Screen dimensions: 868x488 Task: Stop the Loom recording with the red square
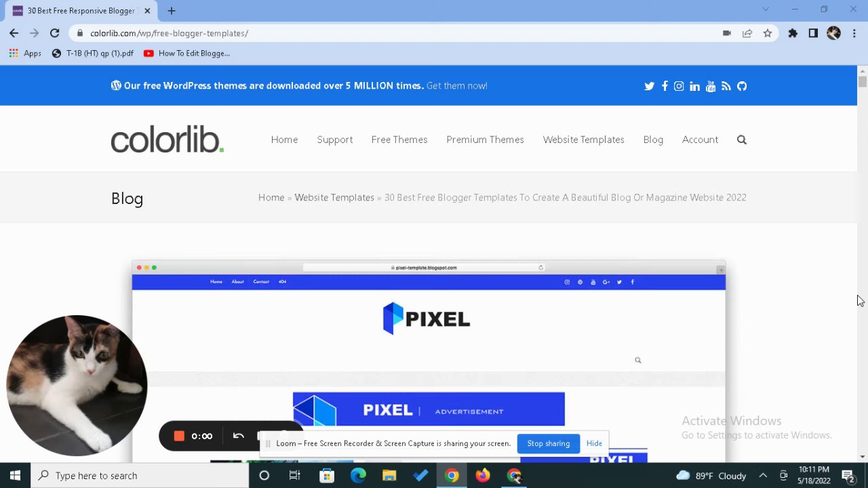tap(179, 436)
